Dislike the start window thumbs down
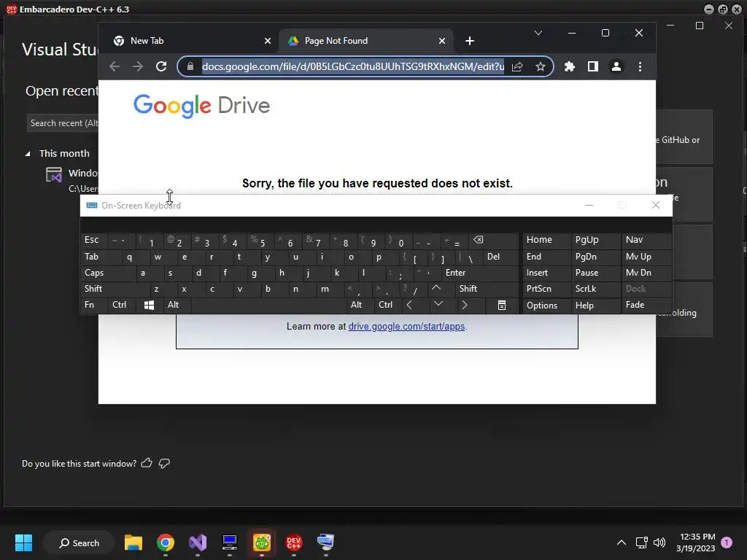 tap(164, 463)
